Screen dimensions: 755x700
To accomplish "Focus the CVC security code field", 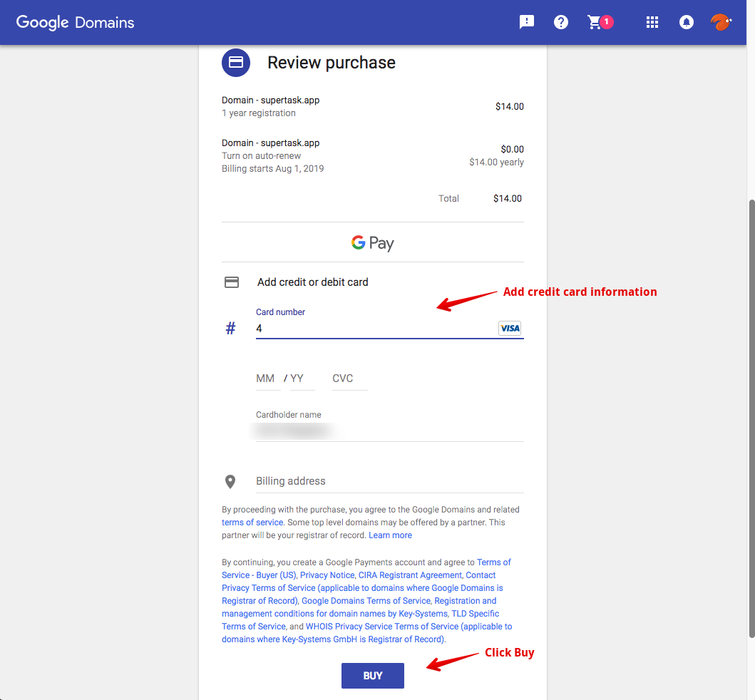I will [x=349, y=379].
